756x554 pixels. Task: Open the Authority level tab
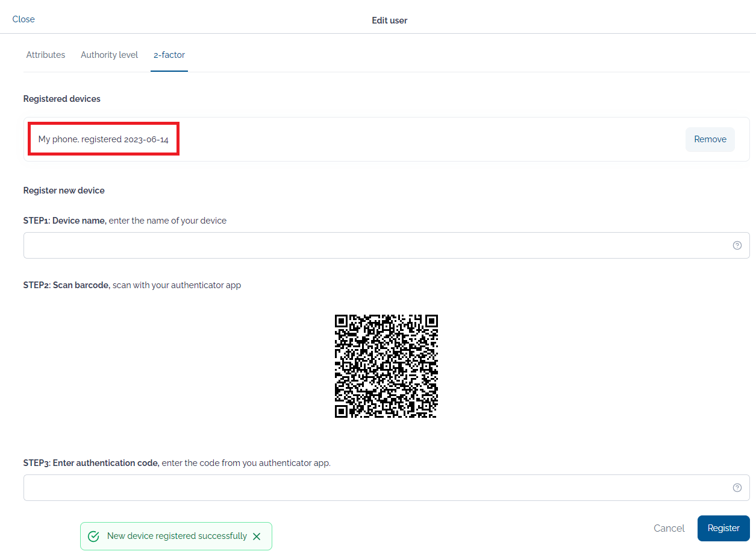[x=110, y=55]
